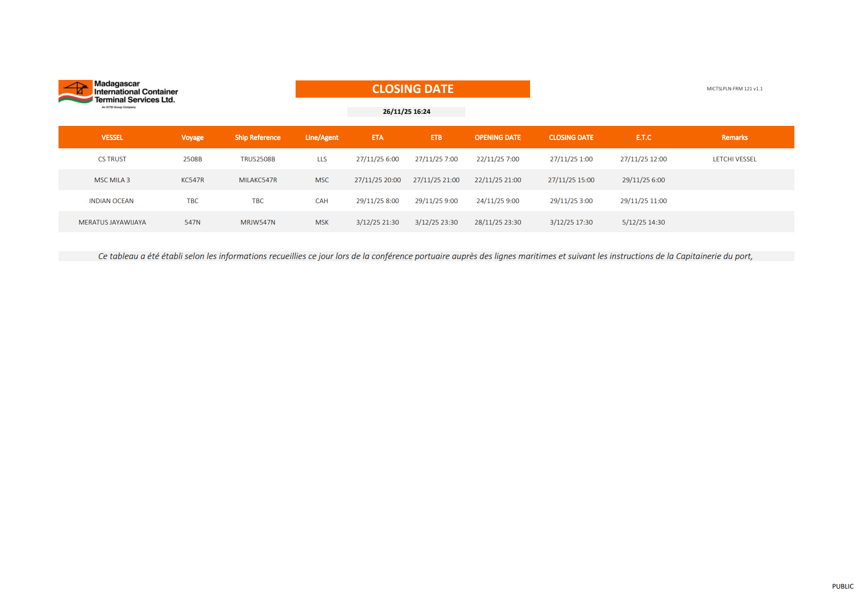868x610 pixels.
Task: Click the CAH line agent cell
Action: coord(322,201)
